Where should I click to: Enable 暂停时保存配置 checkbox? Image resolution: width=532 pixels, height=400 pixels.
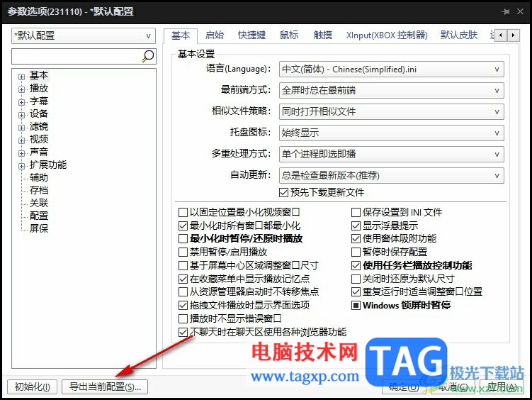356,252
